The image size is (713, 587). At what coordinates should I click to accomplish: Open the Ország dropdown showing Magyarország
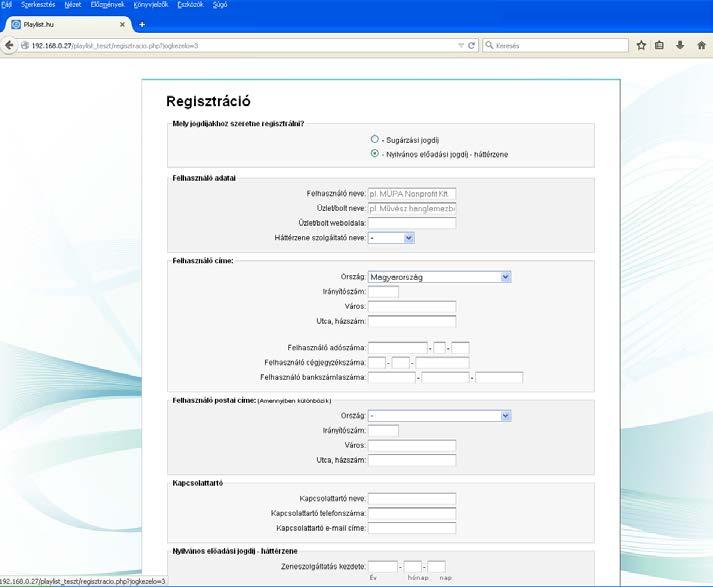point(439,277)
